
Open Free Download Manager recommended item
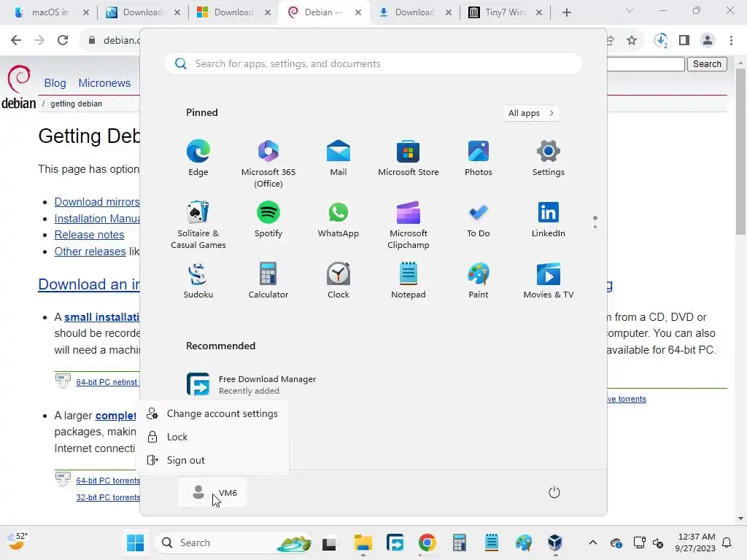252,384
